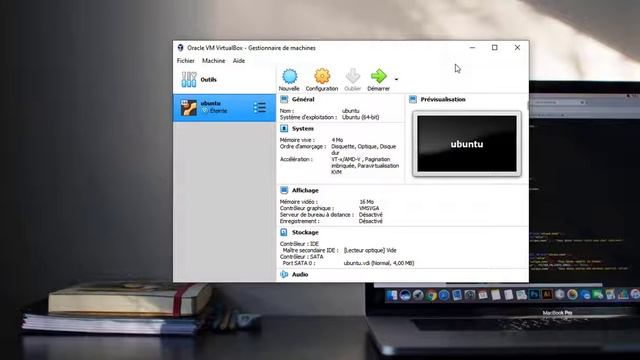Close the VirtualBox manager window
Image resolution: width=640 pixels, height=360 pixels.
point(517,48)
